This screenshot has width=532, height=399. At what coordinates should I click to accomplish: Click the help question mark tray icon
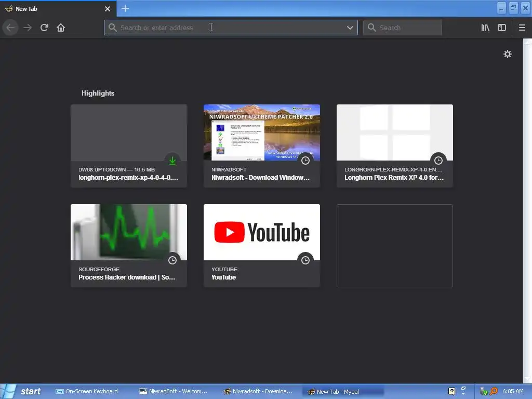(x=451, y=391)
